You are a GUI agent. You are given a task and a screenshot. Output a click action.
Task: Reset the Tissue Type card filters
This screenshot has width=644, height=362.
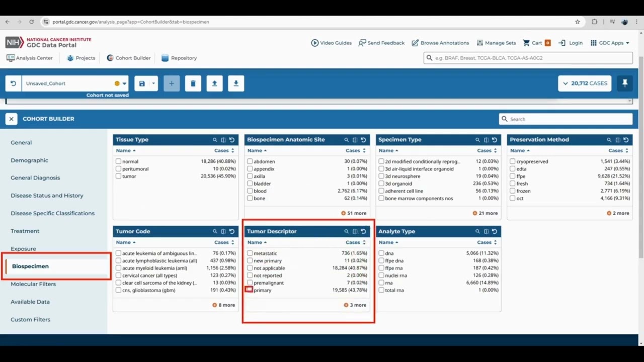click(232, 140)
